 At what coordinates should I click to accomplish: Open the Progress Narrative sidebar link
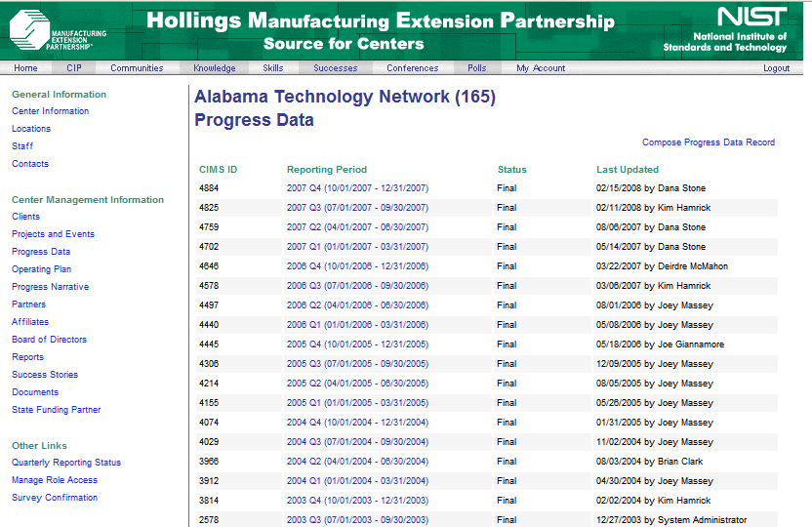click(50, 287)
